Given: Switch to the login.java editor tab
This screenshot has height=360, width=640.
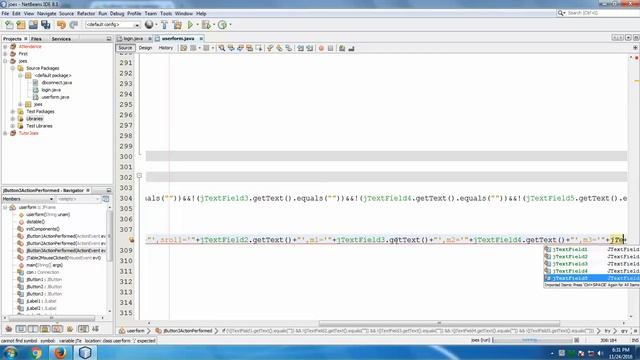Looking at the screenshot, I should (x=133, y=38).
